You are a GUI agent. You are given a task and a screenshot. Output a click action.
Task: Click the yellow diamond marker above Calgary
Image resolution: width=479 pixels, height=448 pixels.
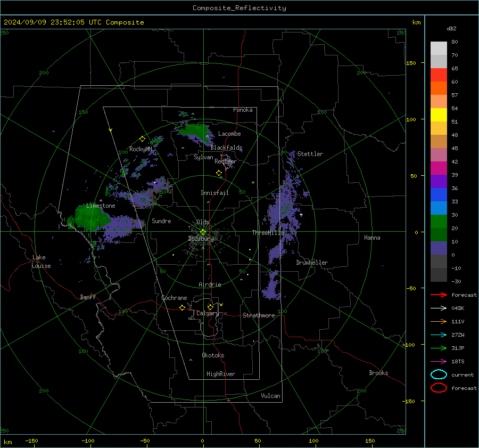210,307
